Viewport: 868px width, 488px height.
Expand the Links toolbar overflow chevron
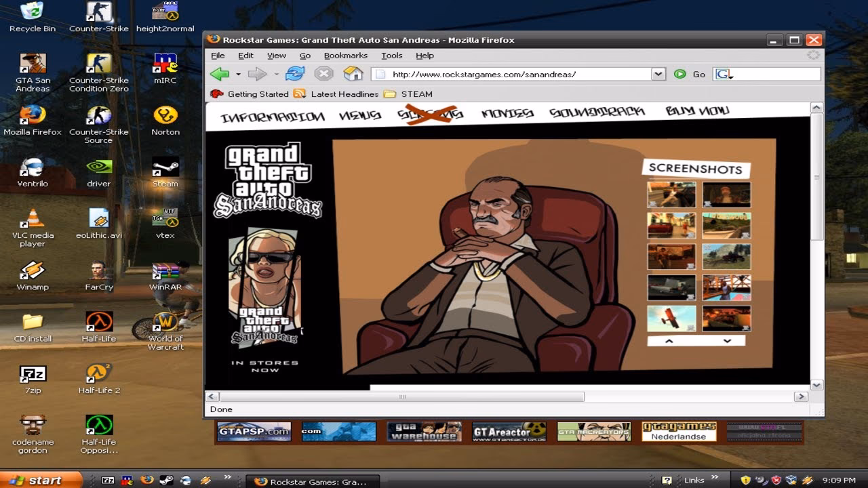[x=715, y=477]
